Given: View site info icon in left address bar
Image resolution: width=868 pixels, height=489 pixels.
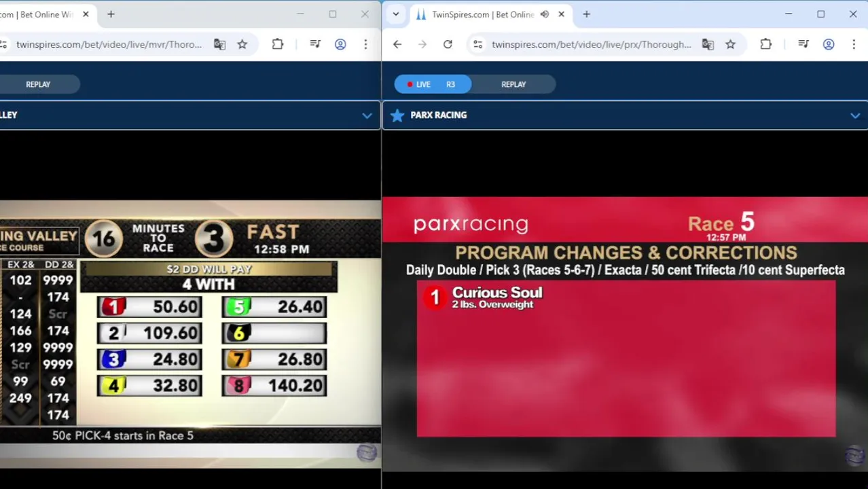Looking at the screenshot, I should 3,44.
